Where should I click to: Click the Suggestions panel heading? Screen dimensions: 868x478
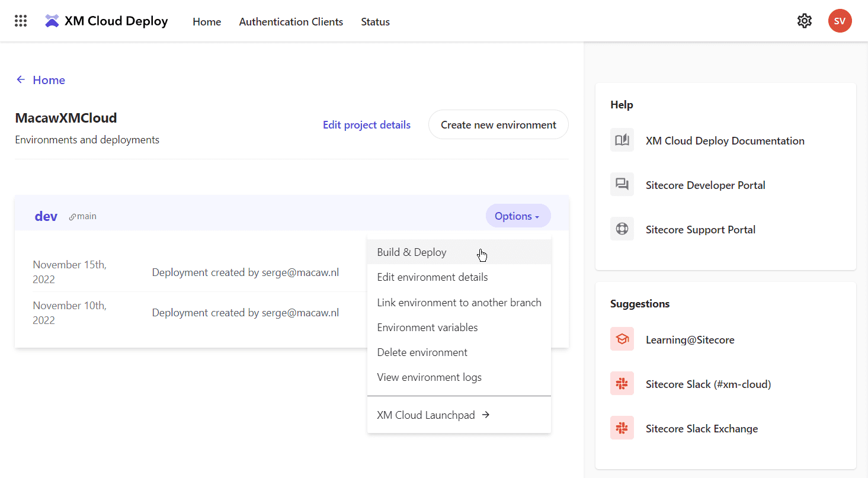click(x=640, y=303)
